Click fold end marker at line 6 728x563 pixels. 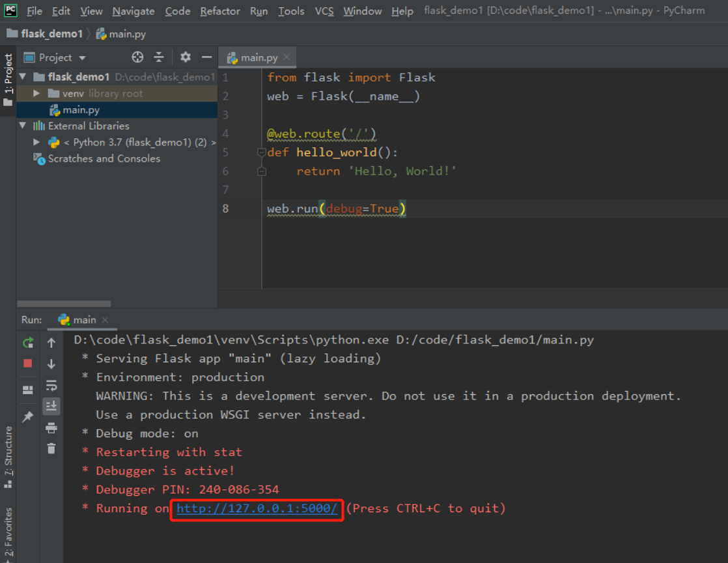click(261, 171)
